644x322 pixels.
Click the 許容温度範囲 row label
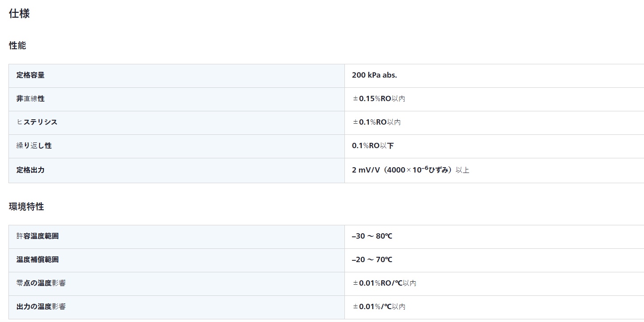point(37,236)
